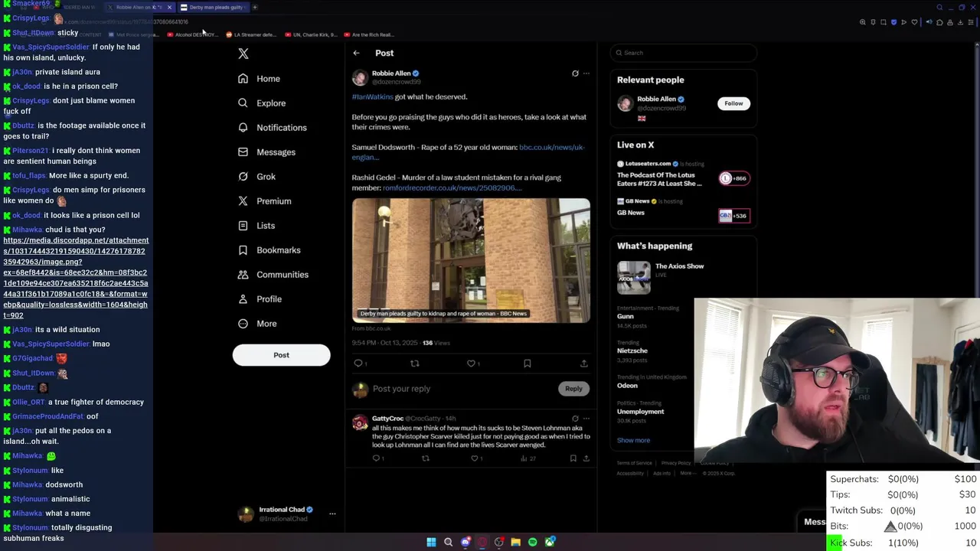
Task: Open the BBC News link preview image
Action: point(471,260)
